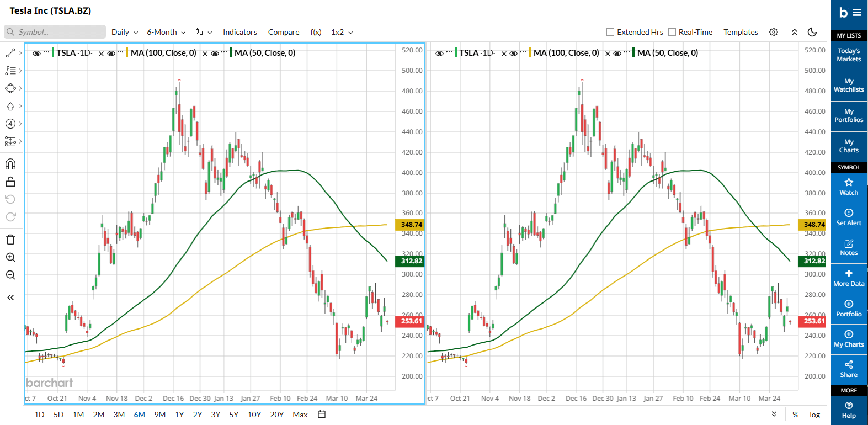
Task: Open the Daily frequency dropdown
Action: pyautogui.click(x=125, y=32)
